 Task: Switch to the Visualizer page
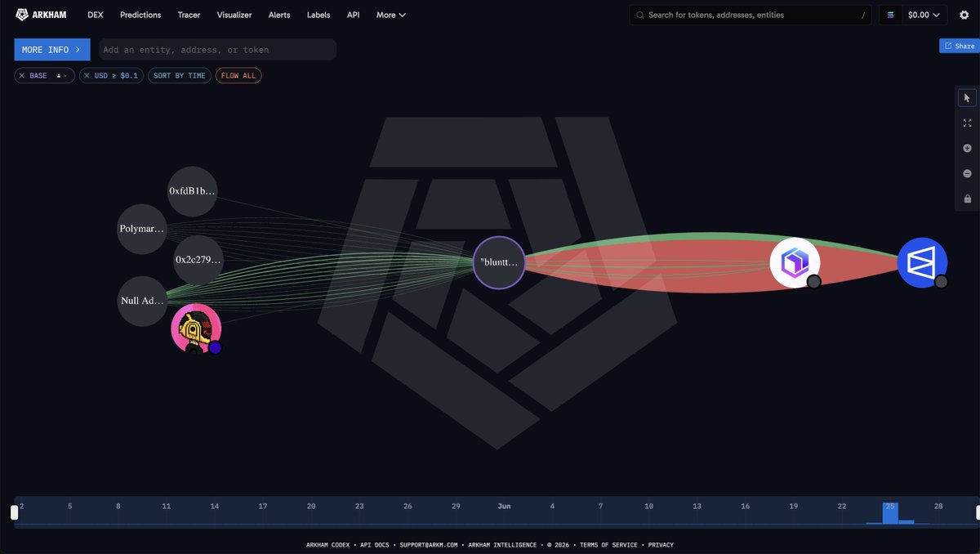coord(234,15)
